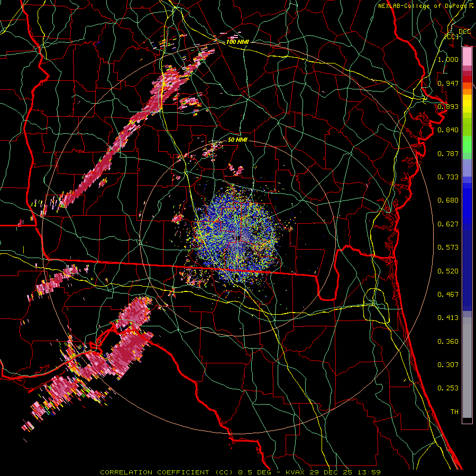
Task: Click the DEC label above the color scale
Action: click(464, 32)
